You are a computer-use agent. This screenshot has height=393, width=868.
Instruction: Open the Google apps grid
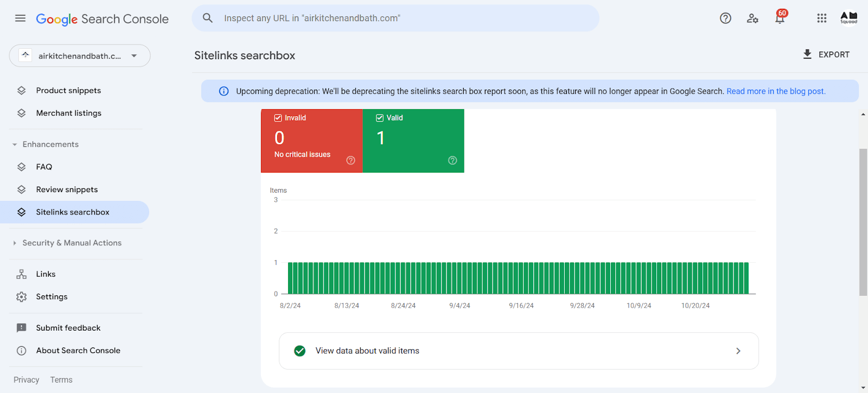click(821, 18)
